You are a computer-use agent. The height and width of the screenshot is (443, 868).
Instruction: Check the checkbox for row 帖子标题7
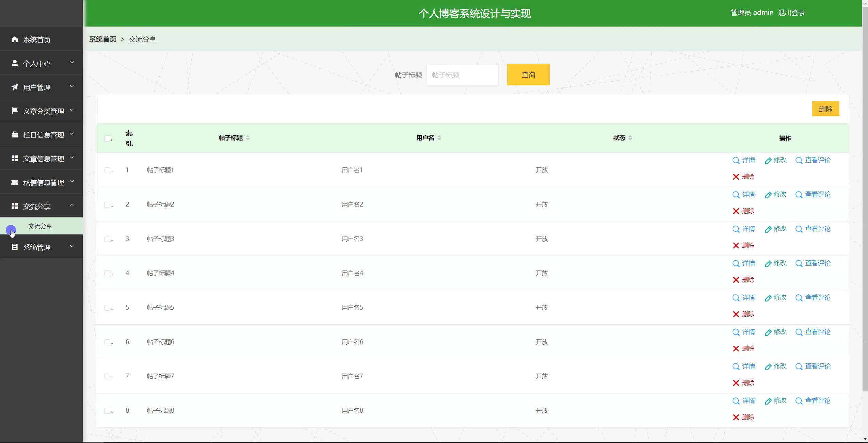107,376
